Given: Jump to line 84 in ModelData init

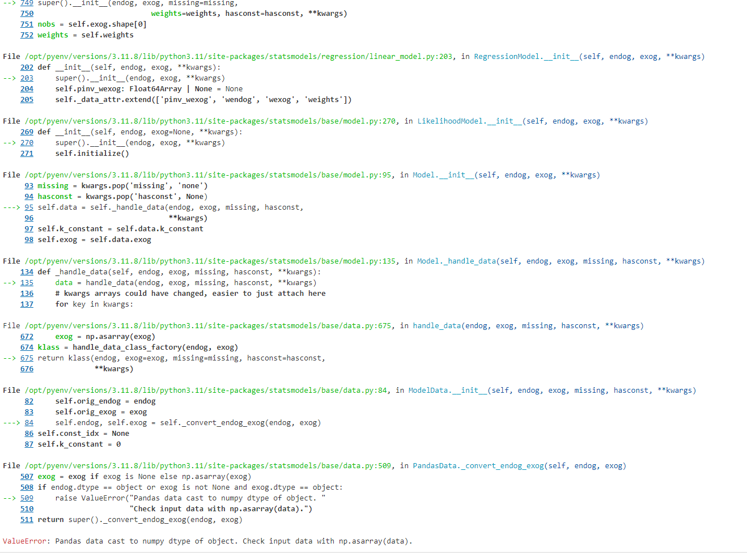Looking at the screenshot, I should (x=29, y=423).
